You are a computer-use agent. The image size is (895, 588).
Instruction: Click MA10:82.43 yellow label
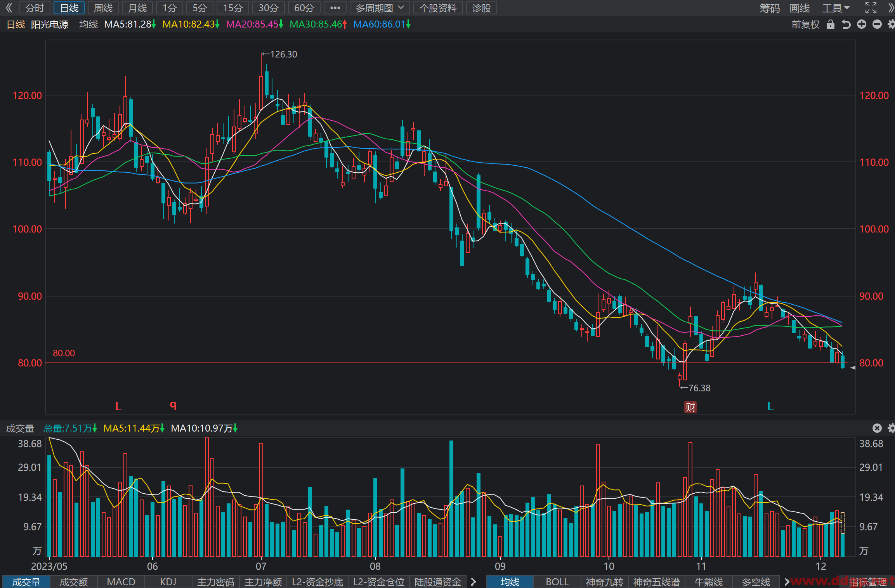(191, 24)
